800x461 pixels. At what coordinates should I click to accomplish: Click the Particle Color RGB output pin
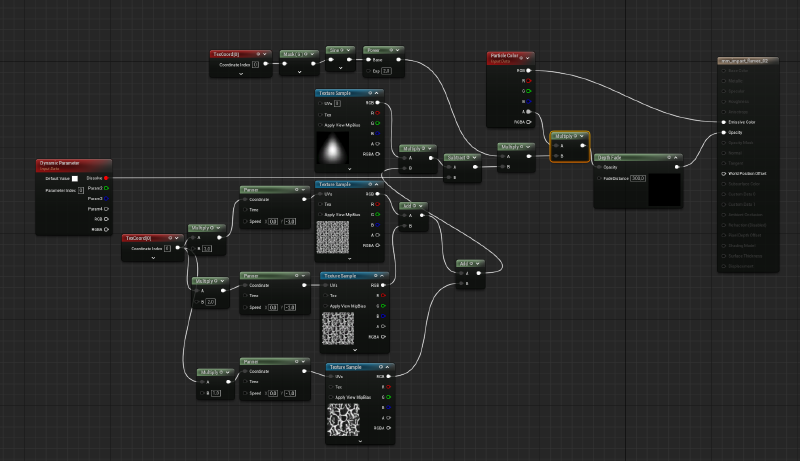click(x=530, y=71)
